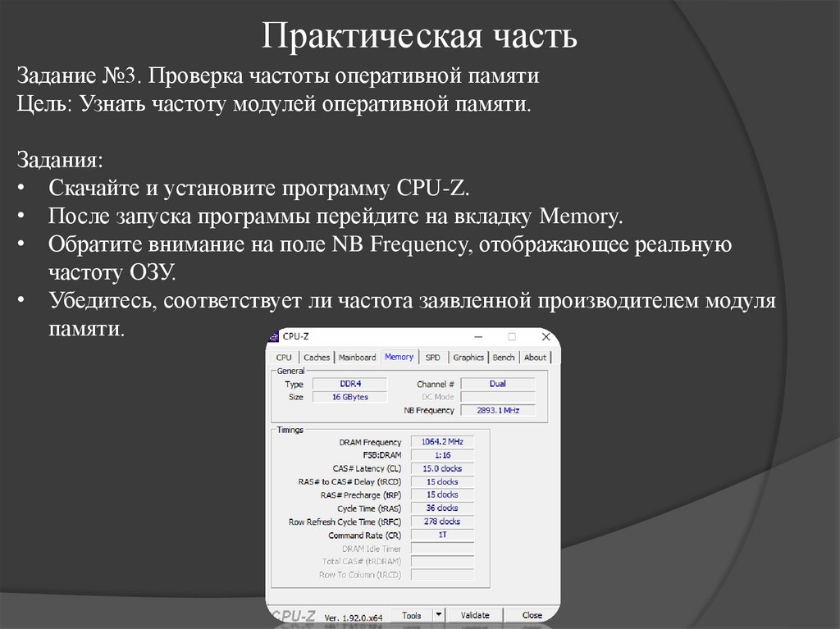The width and height of the screenshot is (840, 629).
Task: Switch to the Bench tab
Action: (503, 357)
